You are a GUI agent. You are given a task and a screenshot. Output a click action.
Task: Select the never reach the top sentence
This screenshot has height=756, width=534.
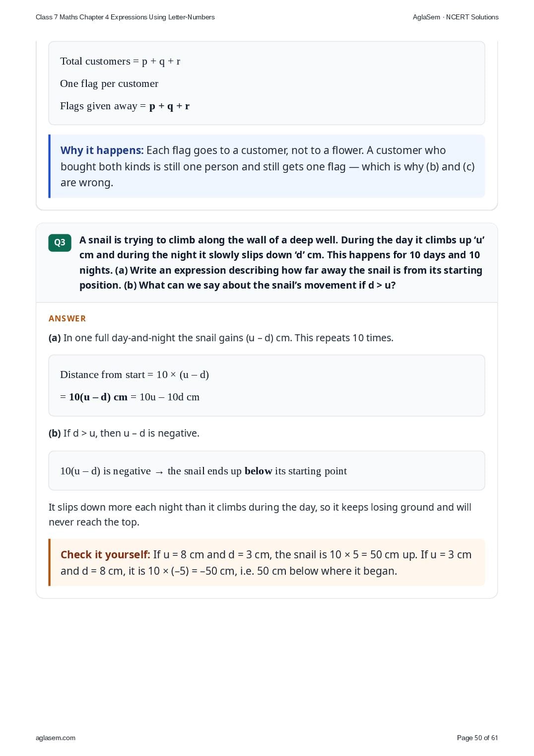[260, 515]
